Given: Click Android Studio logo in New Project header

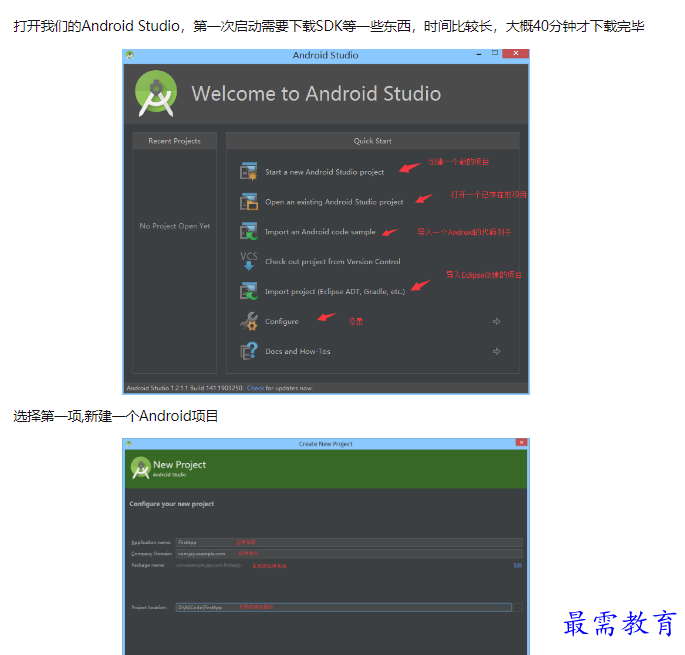Looking at the screenshot, I should [x=141, y=468].
